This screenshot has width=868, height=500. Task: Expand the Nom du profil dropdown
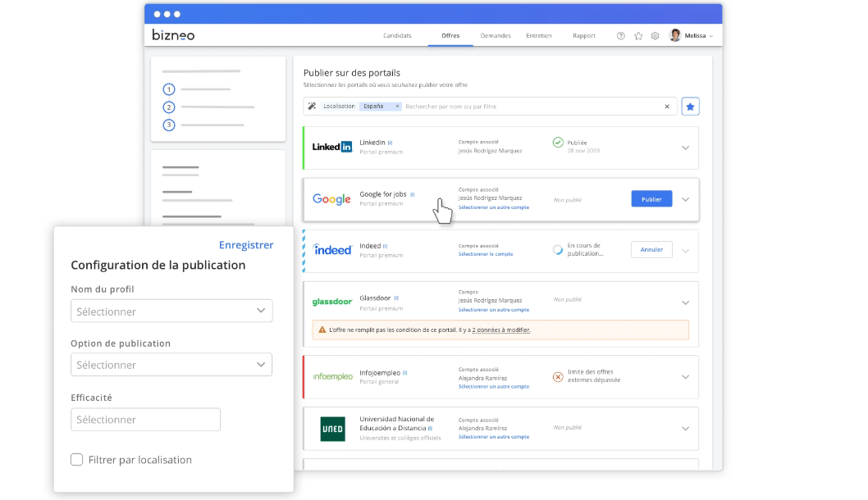coord(171,311)
